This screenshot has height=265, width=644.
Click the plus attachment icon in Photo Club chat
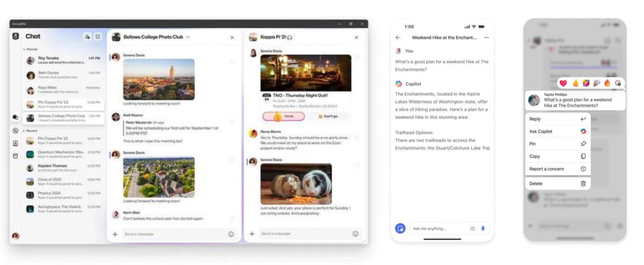tap(115, 234)
